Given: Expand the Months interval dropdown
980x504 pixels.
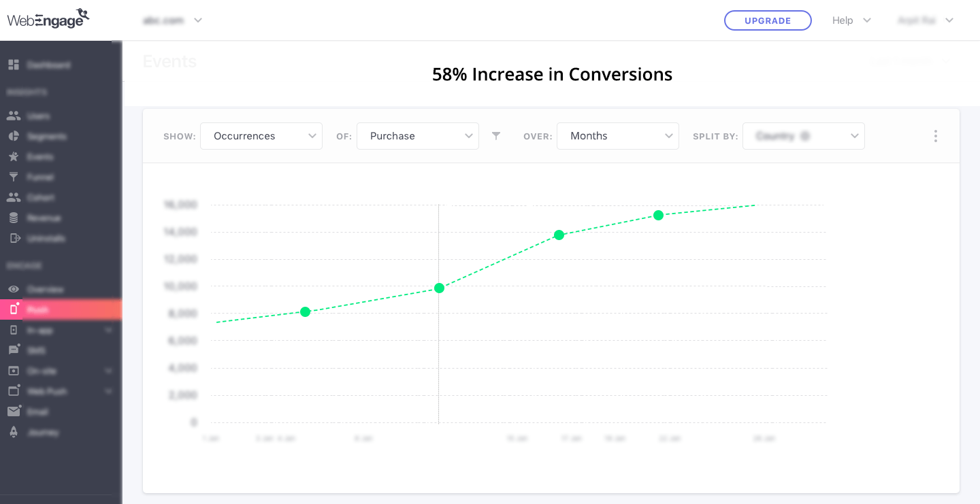Looking at the screenshot, I should (x=617, y=135).
